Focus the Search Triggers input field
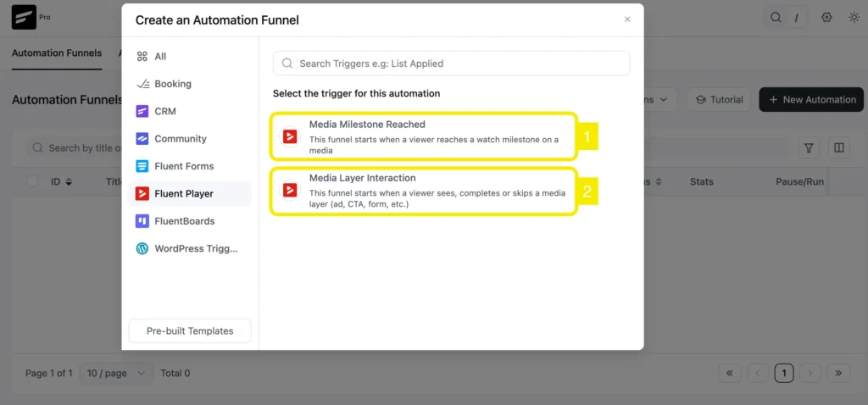 [451, 63]
